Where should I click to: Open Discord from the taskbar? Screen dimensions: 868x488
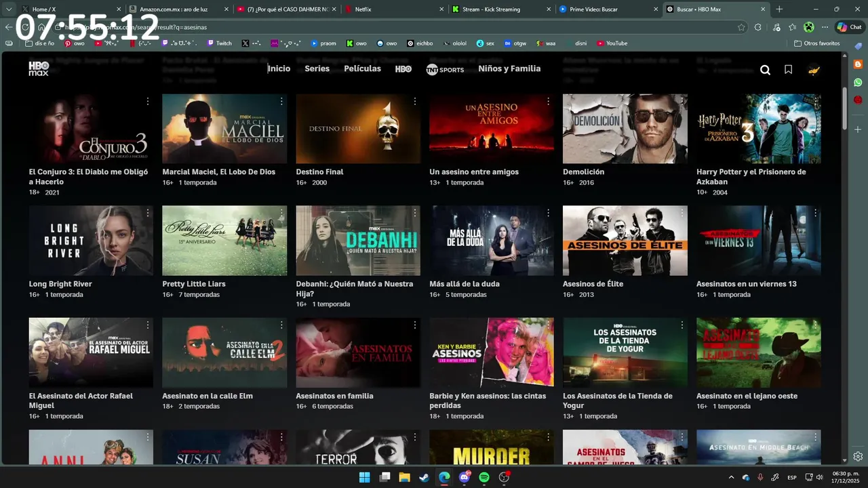465,477
